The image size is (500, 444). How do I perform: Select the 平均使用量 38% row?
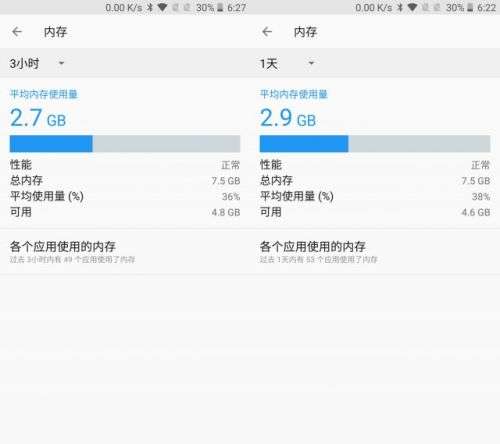pyautogui.click(x=375, y=196)
